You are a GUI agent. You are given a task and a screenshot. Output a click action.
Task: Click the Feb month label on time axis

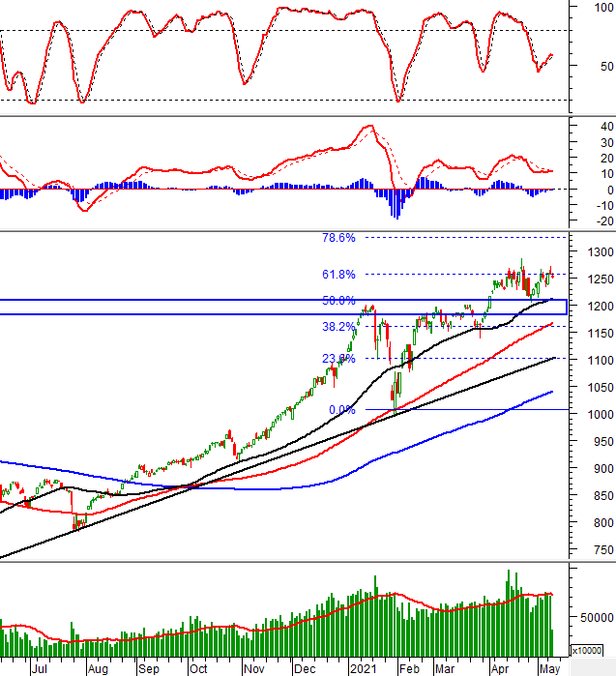[409, 669]
